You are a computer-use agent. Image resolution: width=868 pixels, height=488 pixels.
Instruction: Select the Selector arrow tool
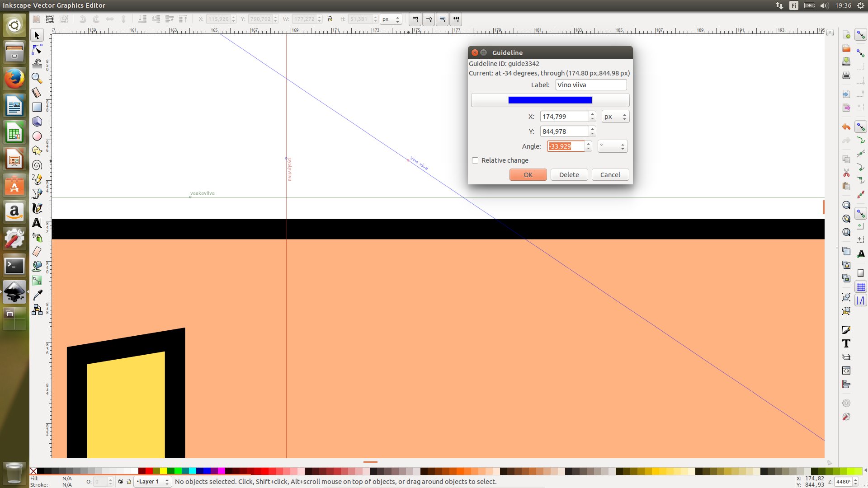pyautogui.click(x=37, y=35)
